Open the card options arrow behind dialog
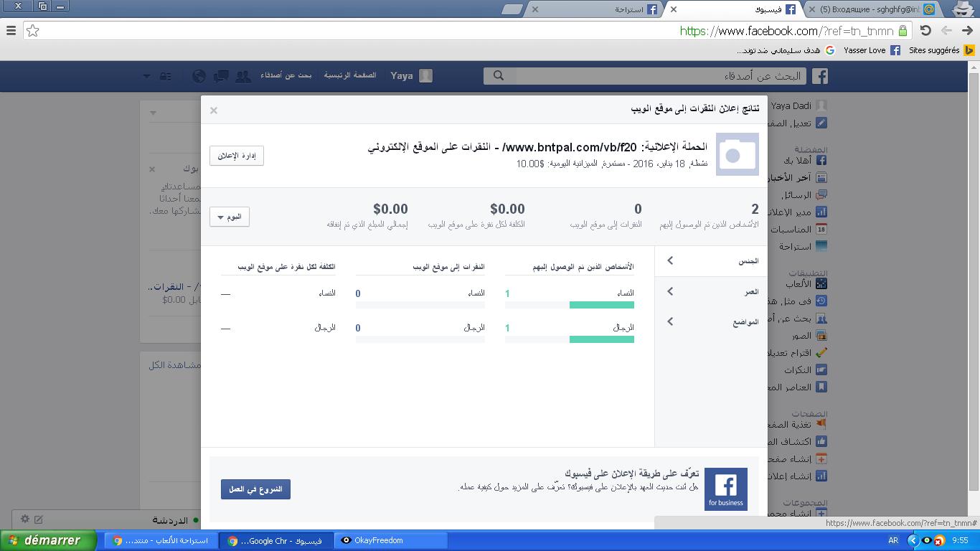980x551 pixels. (x=153, y=113)
